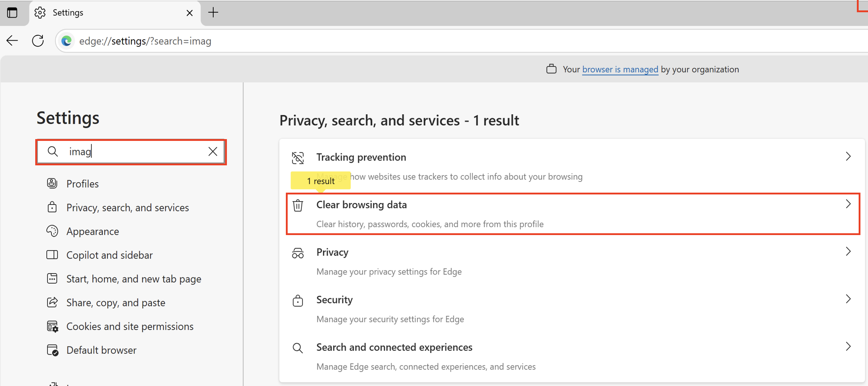This screenshot has width=868, height=386.
Task: Click the Profiles sidebar icon
Action: tap(52, 183)
